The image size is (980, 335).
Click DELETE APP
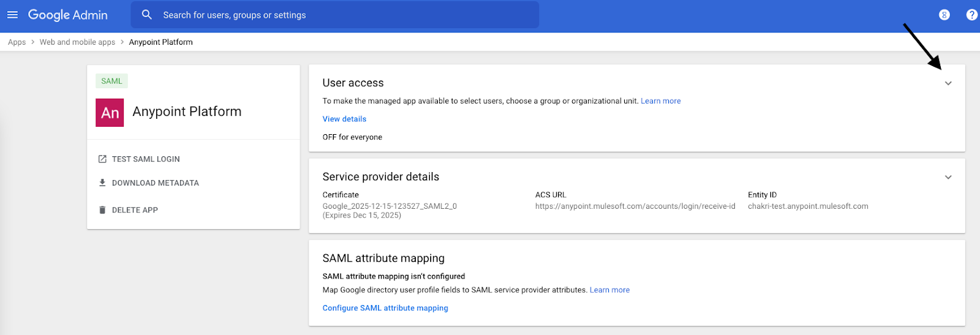click(135, 210)
